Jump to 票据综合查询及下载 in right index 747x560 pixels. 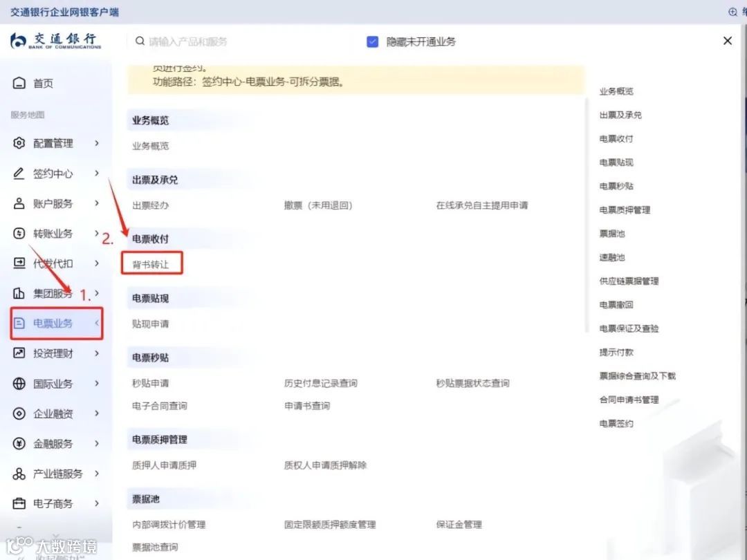tap(638, 376)
